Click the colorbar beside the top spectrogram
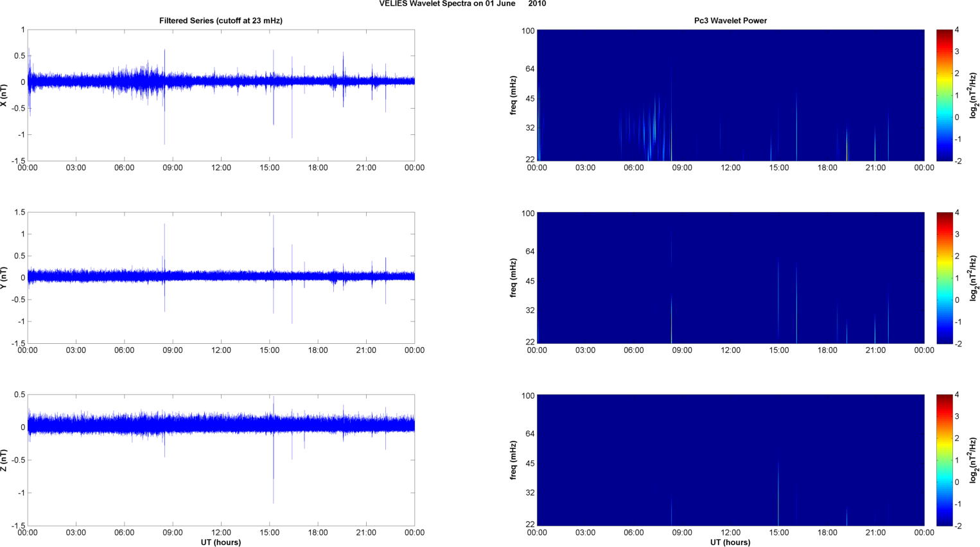 (x=944, y=95)
